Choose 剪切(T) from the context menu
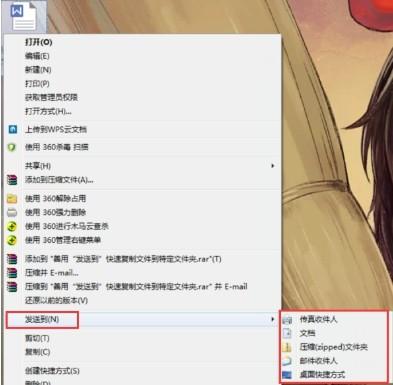The image size is (393, 385). click(37, 338)
